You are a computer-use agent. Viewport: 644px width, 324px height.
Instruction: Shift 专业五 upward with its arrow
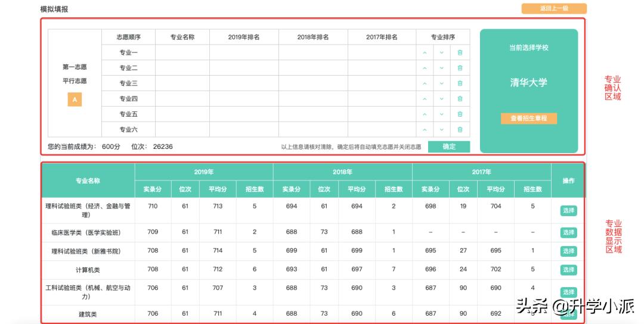click(x=425, y=114)
